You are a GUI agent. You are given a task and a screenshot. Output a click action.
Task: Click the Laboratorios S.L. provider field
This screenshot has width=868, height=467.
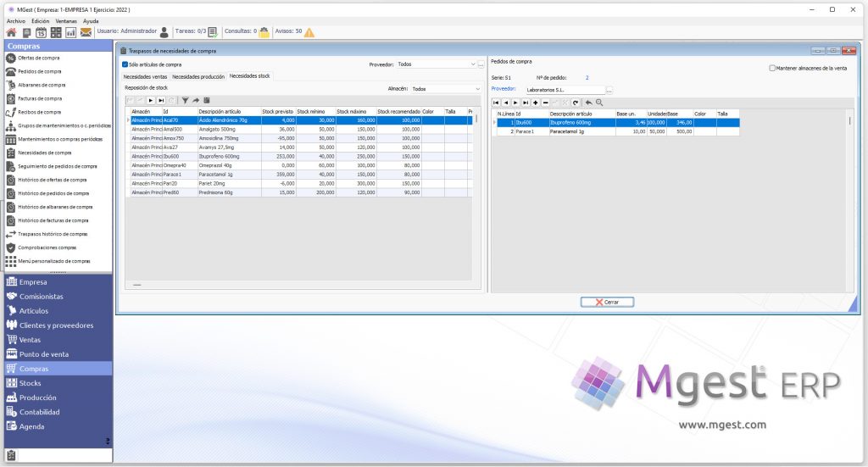pyautogui.click(x=565, y=90)
